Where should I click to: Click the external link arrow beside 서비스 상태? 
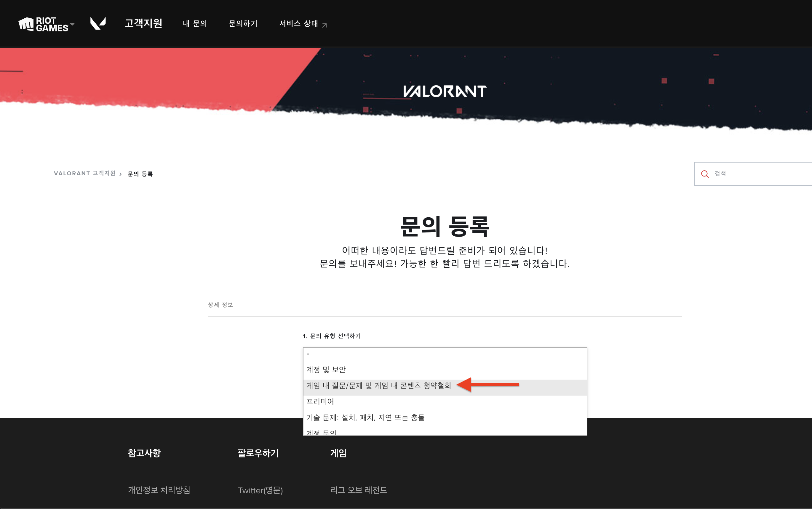click(x=325, y=25)
